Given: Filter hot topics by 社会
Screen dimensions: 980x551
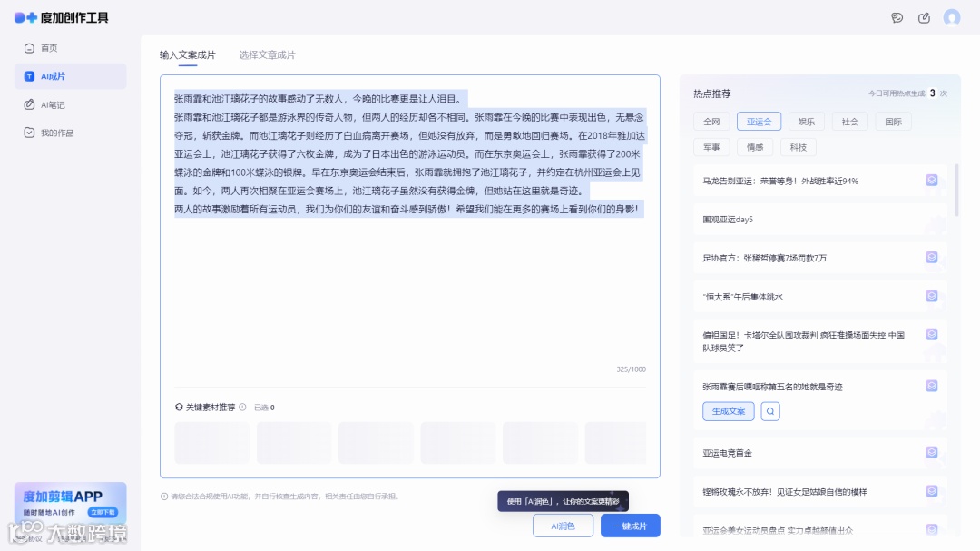Looking at the screenshot, I should click(850, 122).
